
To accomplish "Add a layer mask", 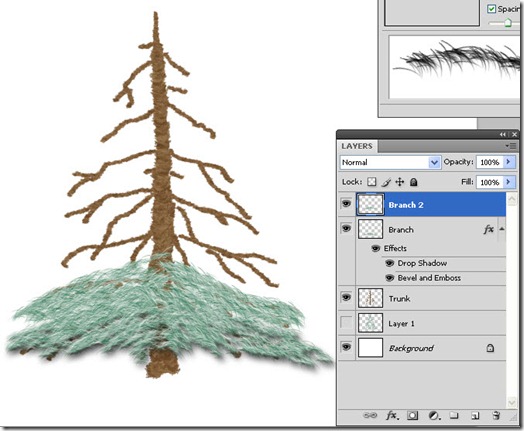I will (x=412, y=416).
